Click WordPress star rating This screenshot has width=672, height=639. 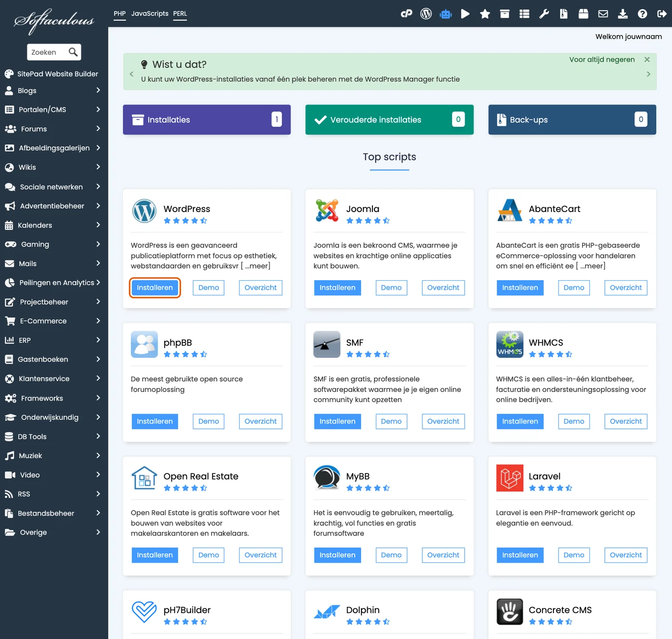[185, 221]
